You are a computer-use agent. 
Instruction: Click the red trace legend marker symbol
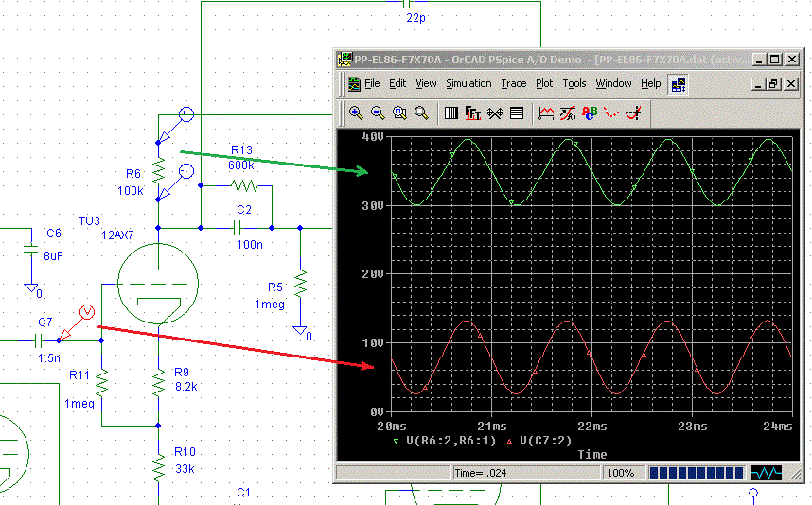(x=509, y=442)
